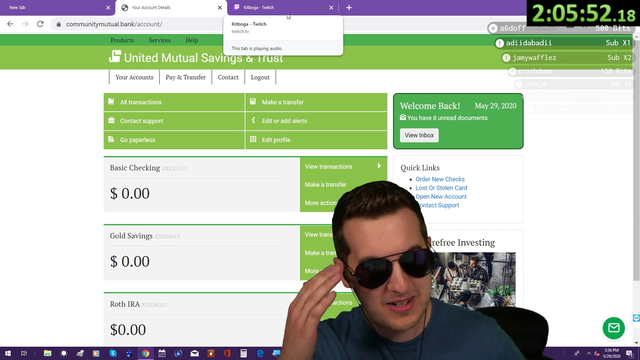Click the Basic Checking account name
This screenshot has height=360, width=640.
point(135,168)
